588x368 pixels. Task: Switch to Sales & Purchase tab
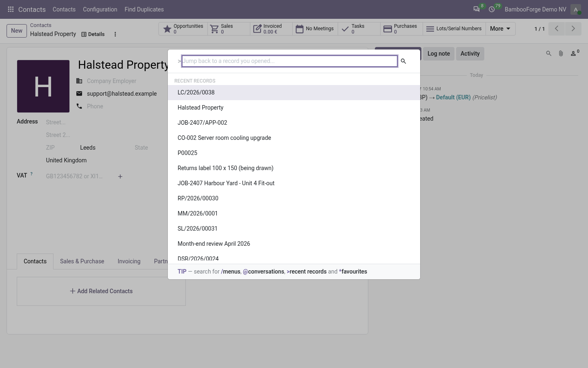[82, 261]
